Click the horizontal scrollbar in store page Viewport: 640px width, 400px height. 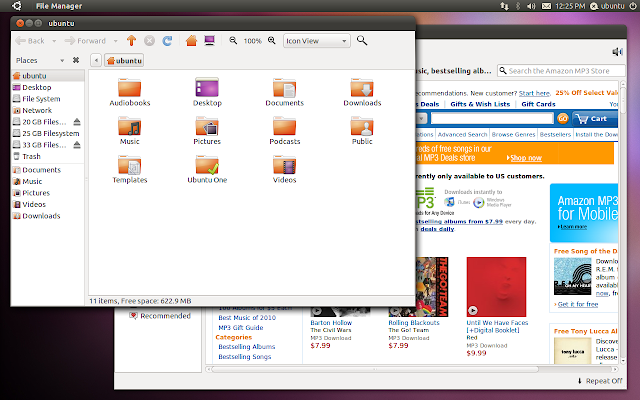(375, 369)
